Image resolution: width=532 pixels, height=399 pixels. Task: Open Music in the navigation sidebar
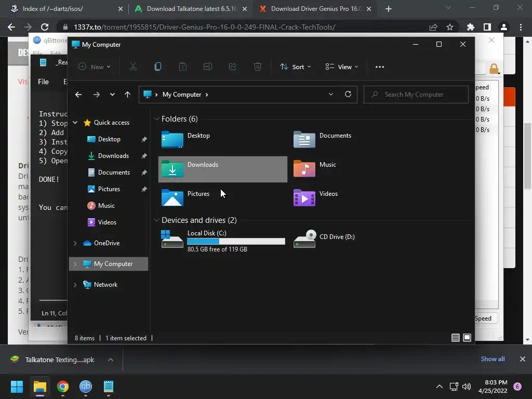[106, 206]
